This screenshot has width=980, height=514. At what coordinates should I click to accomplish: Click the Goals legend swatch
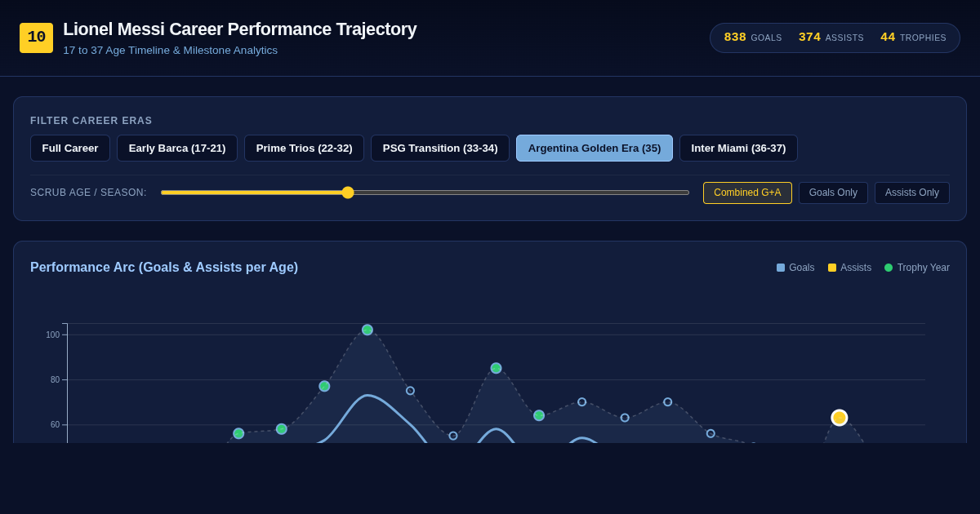[781, 268]
